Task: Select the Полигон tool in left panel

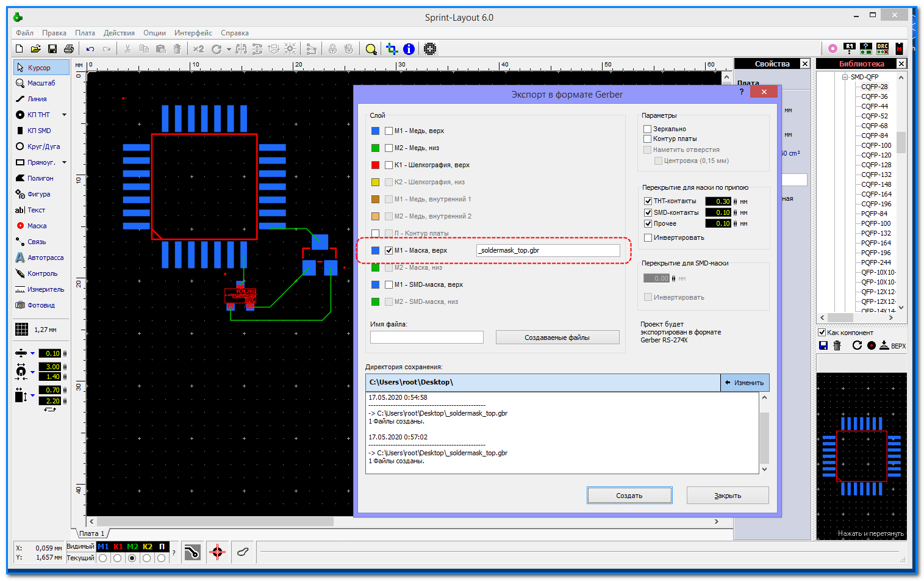Action: (x=40, y=178)
